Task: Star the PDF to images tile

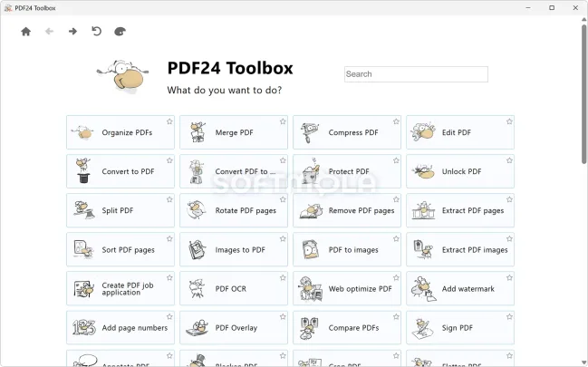Action: [x=396, y=238]
